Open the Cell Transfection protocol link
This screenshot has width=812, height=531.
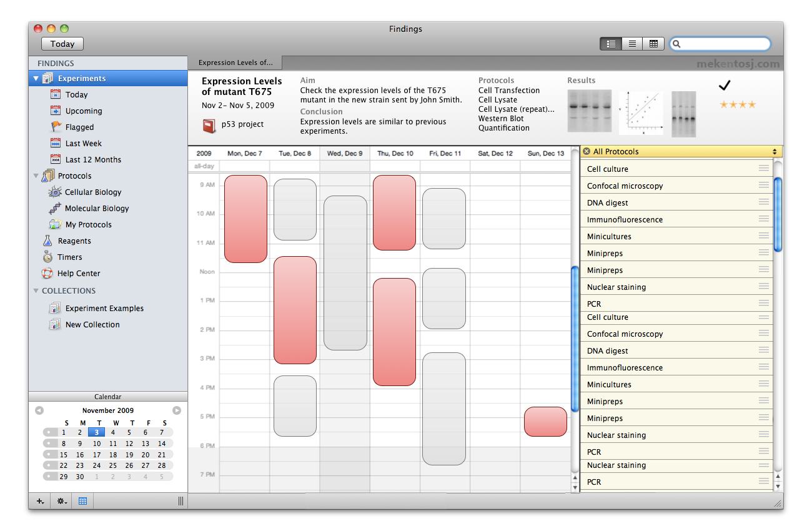click(x=509, y=91)
